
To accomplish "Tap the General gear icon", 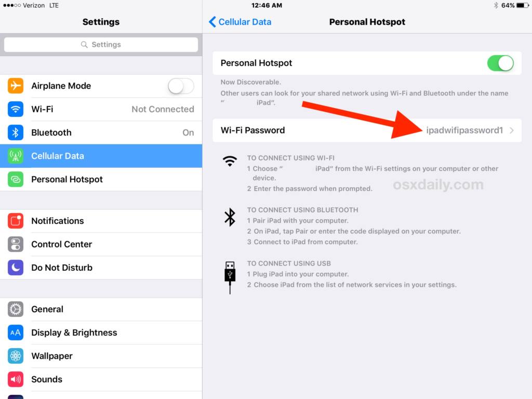I will coord(16,309).
